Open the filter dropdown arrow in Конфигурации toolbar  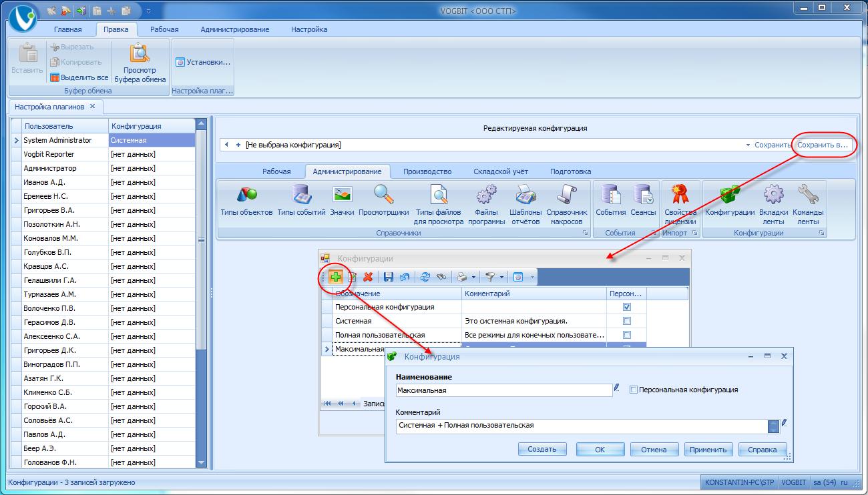click(x=501, y=277)
